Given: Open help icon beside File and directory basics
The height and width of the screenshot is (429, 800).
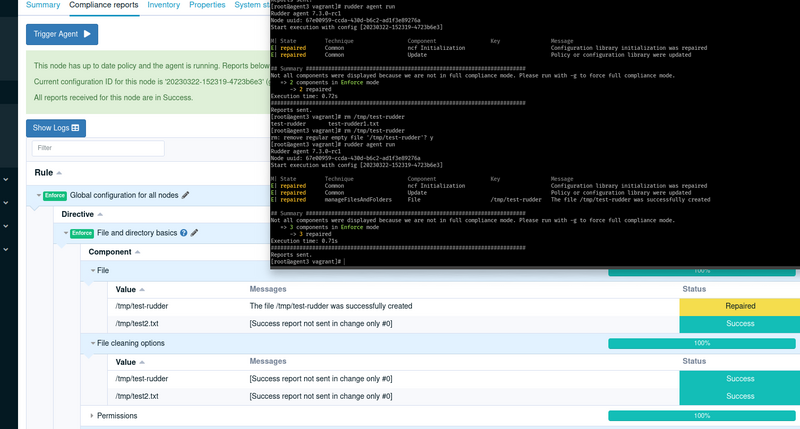Looking at the screenshot, I should (184, 233).
